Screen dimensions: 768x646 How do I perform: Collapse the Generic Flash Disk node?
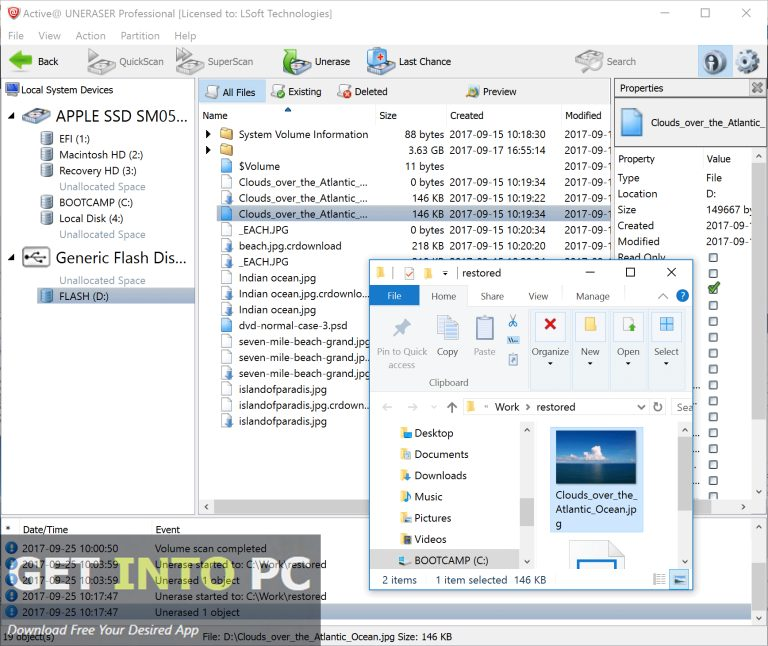coord(11,258)
